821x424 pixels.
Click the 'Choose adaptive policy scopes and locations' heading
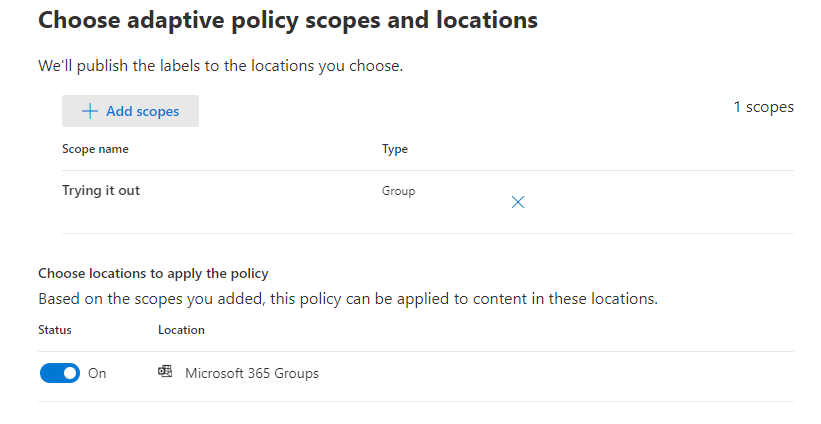[x=288, y=19]
